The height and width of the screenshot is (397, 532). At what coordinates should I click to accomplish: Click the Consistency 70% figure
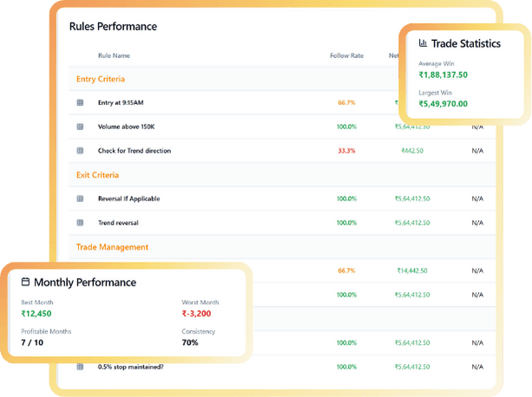tap(192, 343)
